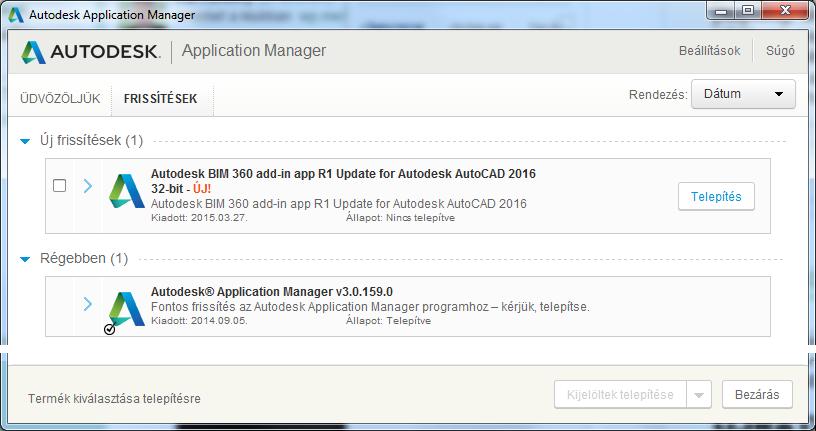Click the 'Kiadott: 2014.09.05.' text

(199, 321)
